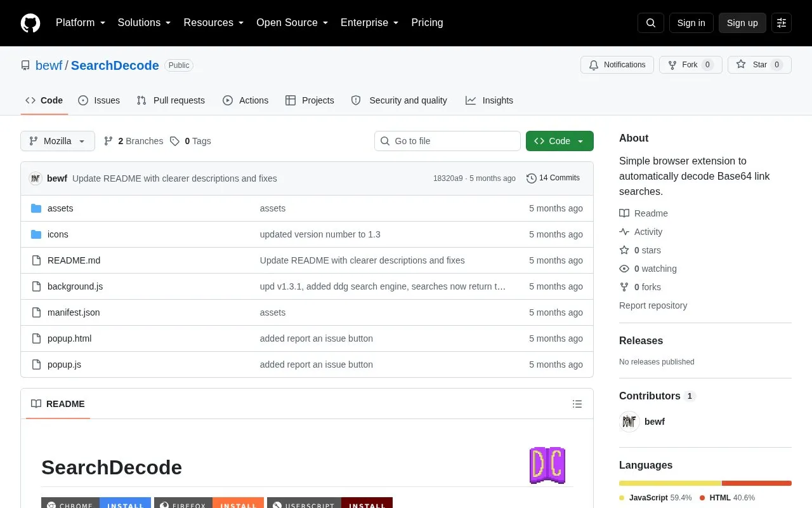
Task: Open commit message 'updated version number to 1.3'
Action: tap(320, 234)
